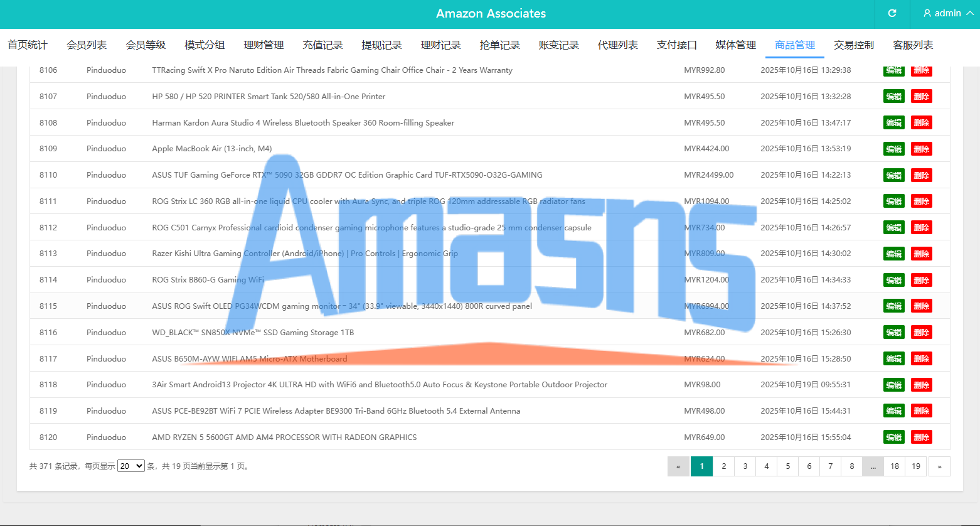Delete product 8116 WD_BLACK SSD row

coord(922,332)
